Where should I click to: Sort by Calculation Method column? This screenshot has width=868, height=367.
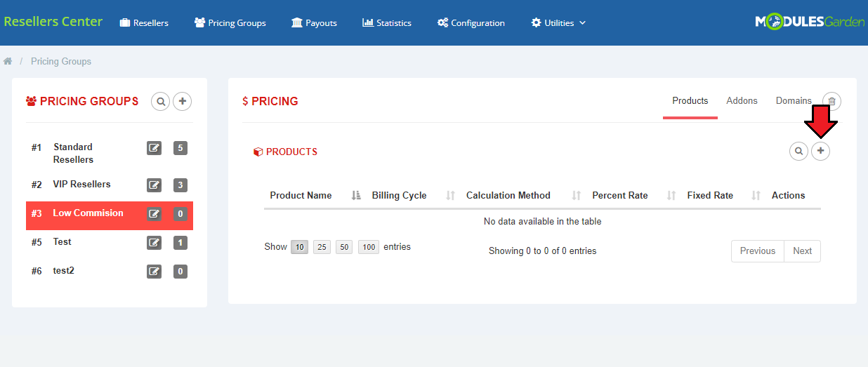(x=523, y=196)
